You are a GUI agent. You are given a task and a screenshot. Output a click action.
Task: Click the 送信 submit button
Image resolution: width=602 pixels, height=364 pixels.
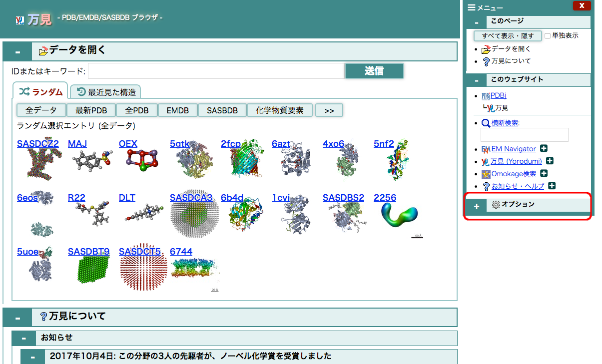tap(374, 70)
